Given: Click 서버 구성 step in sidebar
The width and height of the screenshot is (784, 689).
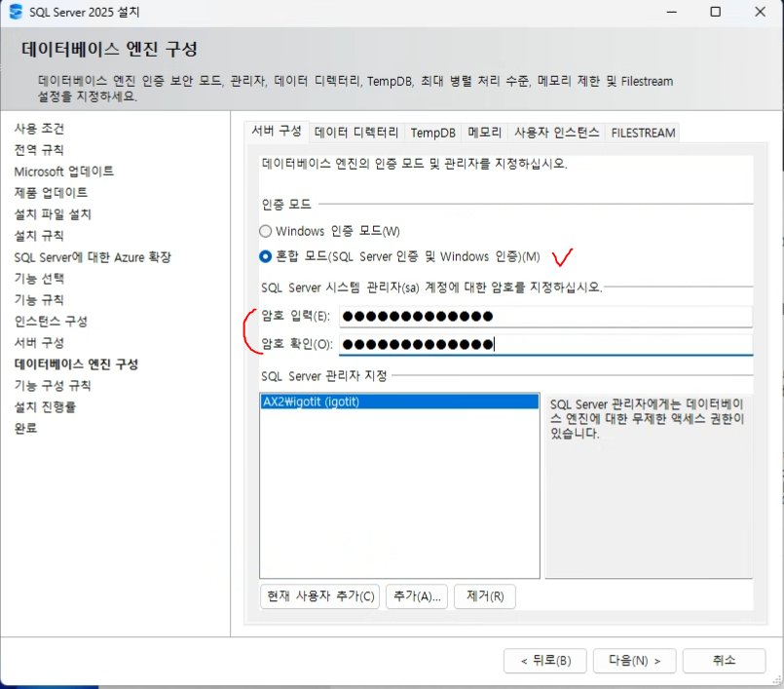Looking at the screenshot, I should pyautogui.click(x=39, y=343).
